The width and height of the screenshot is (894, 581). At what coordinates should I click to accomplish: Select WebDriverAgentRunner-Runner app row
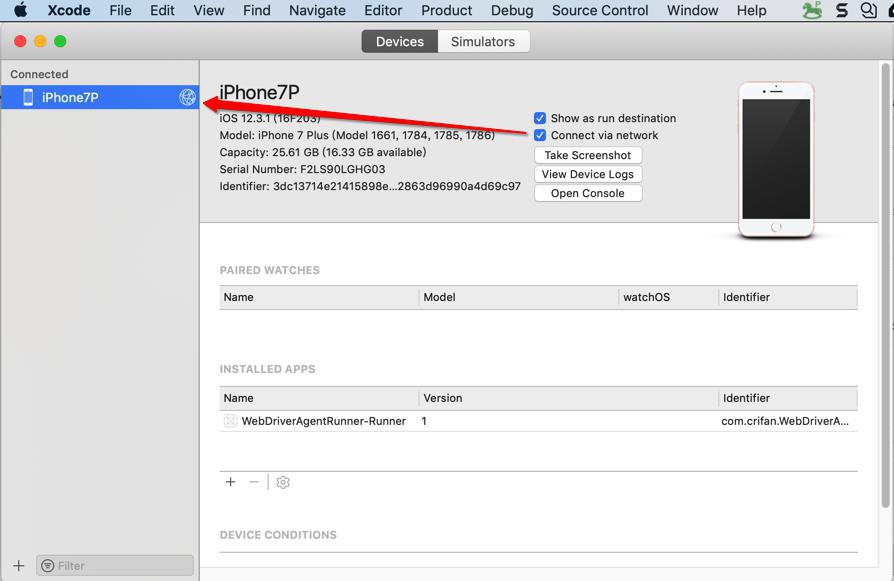(538, 421)
